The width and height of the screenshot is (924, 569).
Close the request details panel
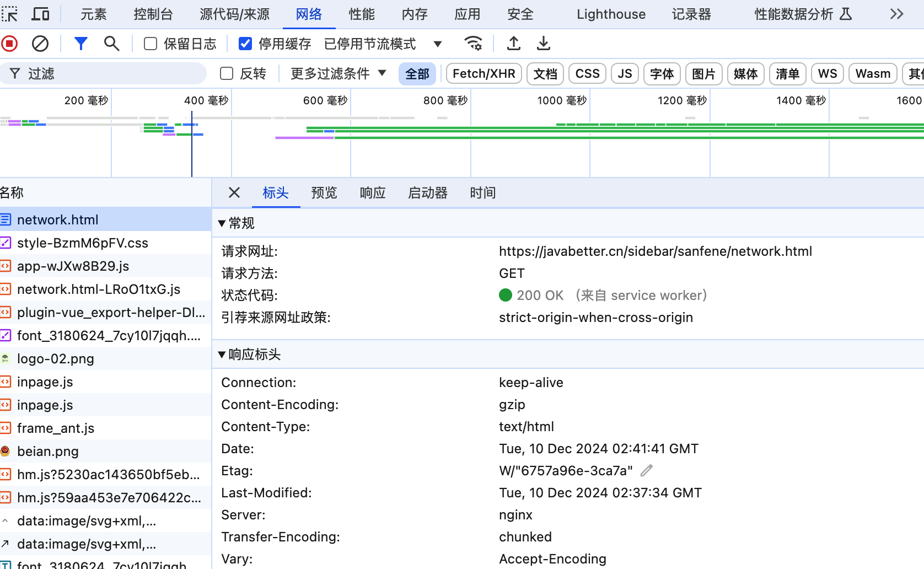pyautogui.click(x=234, y=192)
